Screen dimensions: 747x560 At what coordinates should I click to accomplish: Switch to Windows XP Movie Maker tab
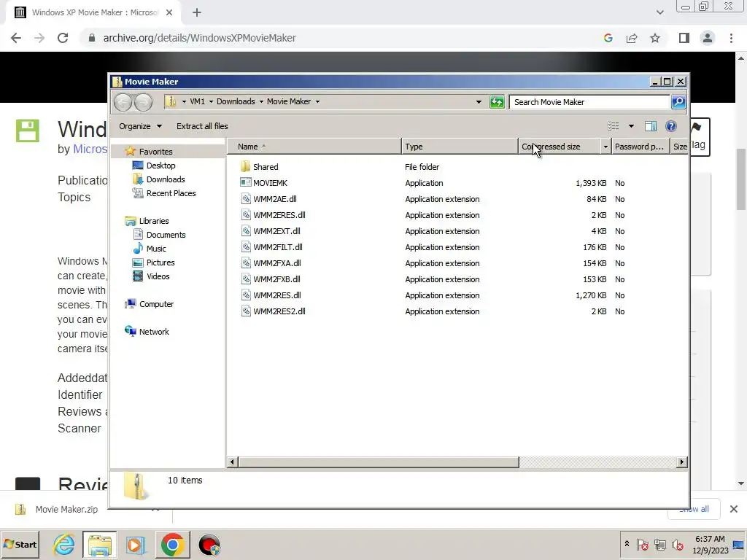(93, 12)
